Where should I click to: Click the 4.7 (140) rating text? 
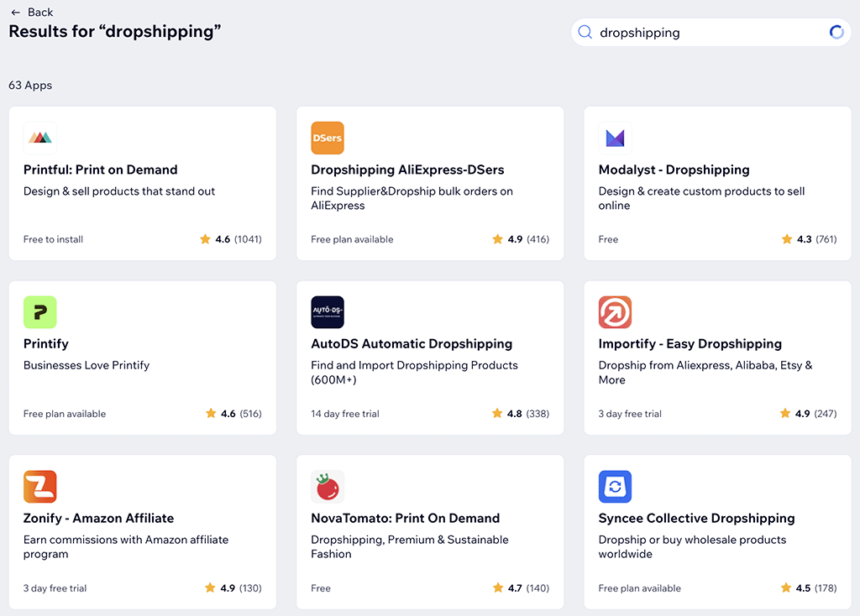point(529,588)
